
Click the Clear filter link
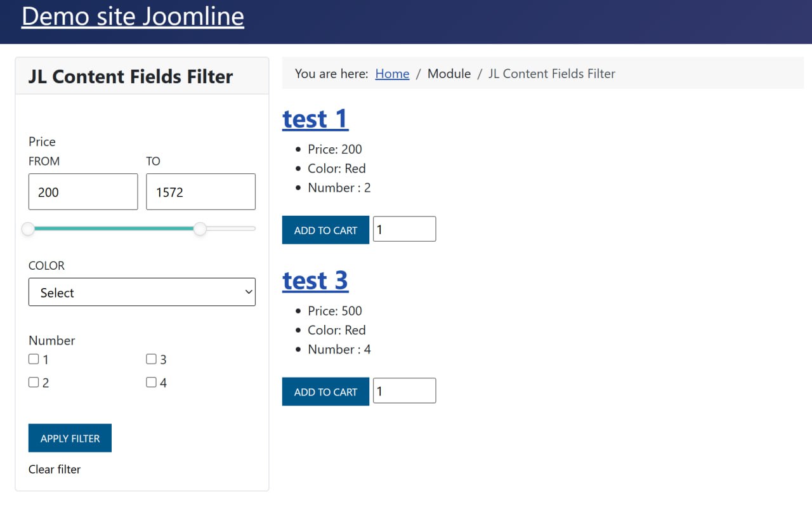[55, 470]
